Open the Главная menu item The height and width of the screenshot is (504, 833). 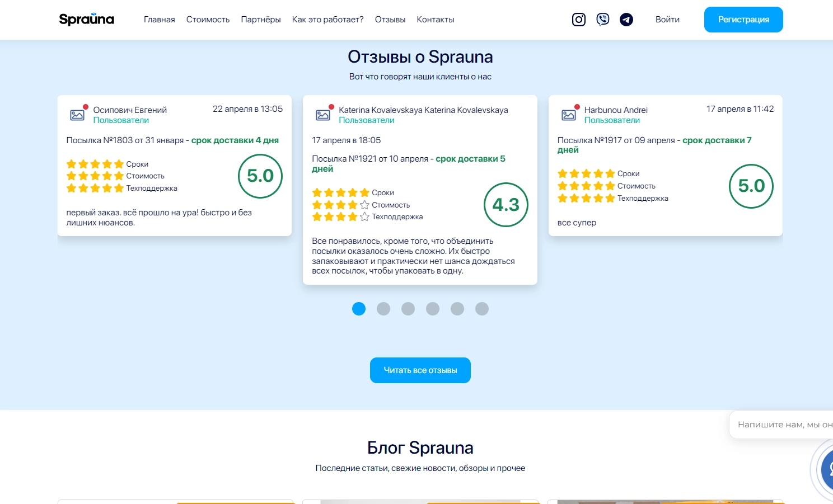(160, 20)
